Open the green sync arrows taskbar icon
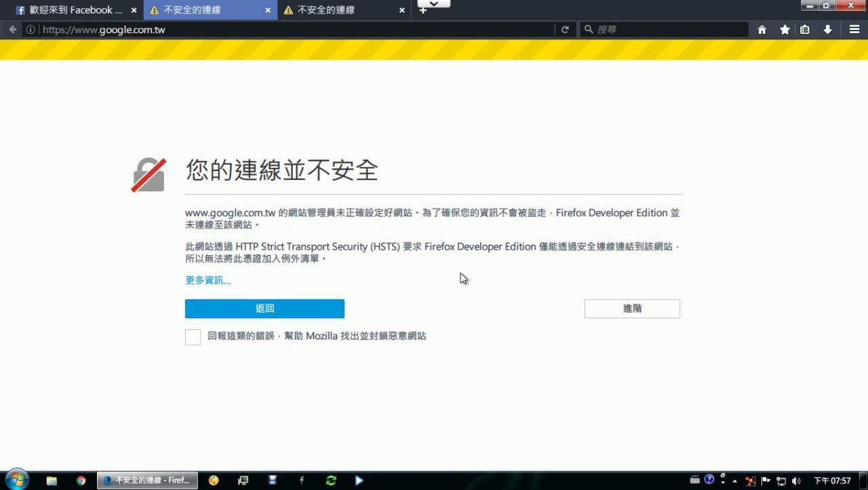 coord(331,480)
